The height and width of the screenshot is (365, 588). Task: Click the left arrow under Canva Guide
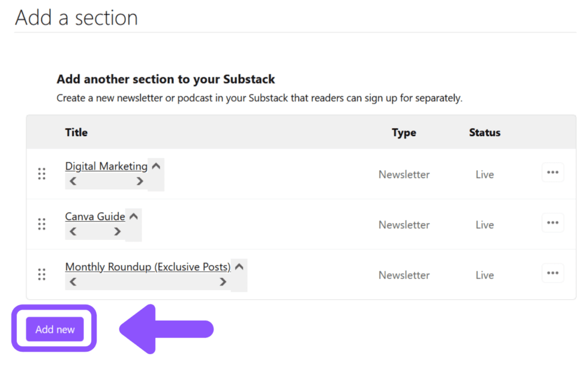coord(73,231)
